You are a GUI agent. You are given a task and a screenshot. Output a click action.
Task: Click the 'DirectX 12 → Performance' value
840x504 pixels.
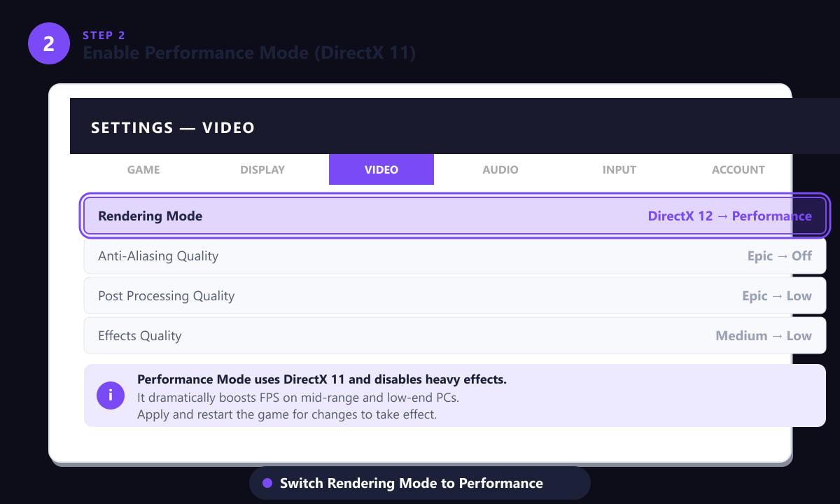click(730, 216)
